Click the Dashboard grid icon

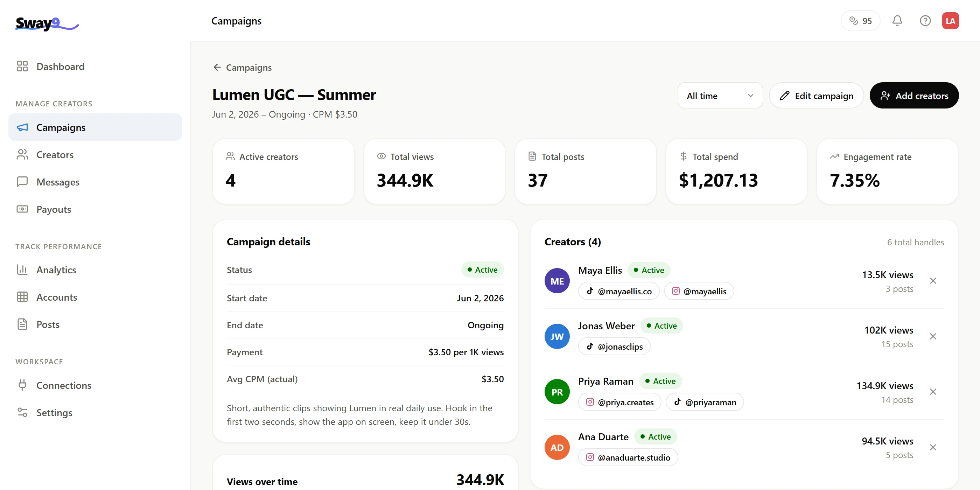(22, 66)
